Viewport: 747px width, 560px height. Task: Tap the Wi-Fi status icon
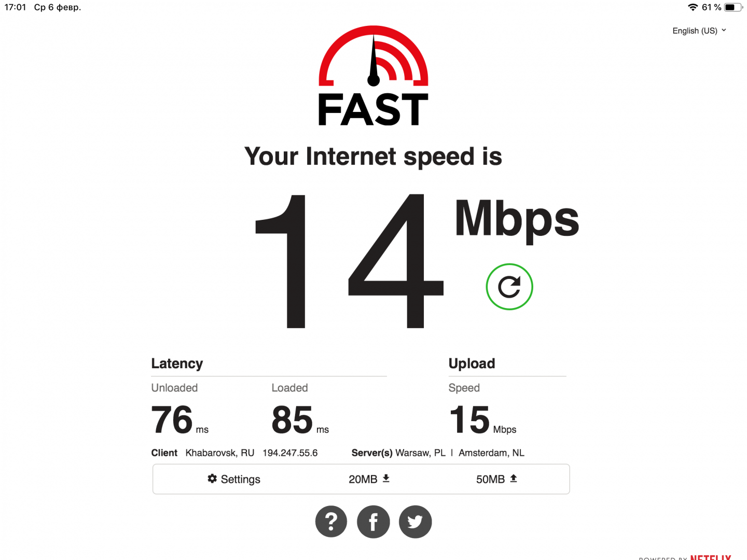click(693, 7)
